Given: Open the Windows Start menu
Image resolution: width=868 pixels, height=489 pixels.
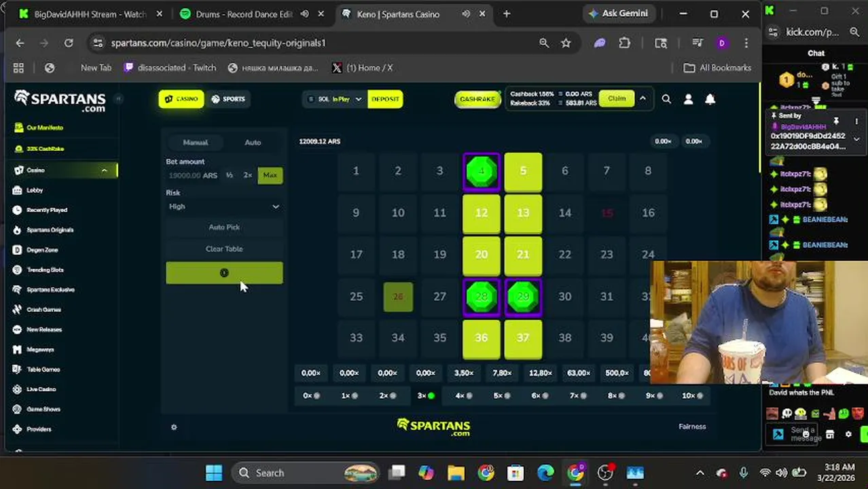Looking at the screenshot, I should [214, 473].
